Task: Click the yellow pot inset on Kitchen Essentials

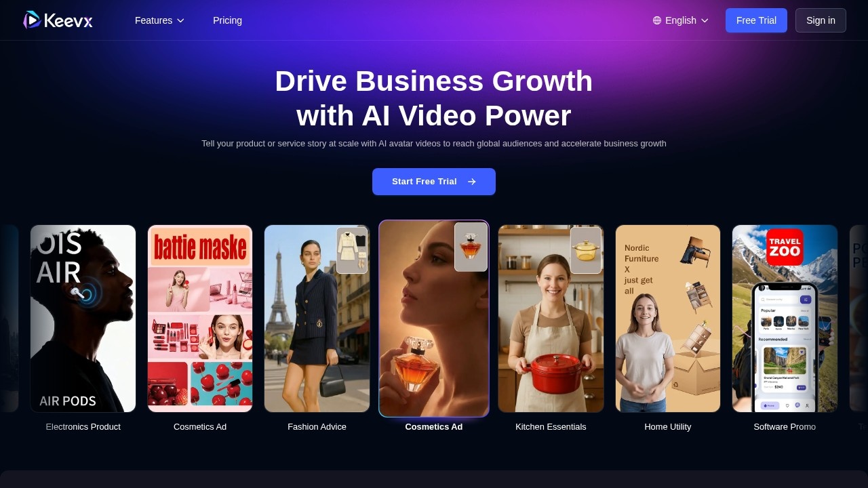Action: click(586, 250)
